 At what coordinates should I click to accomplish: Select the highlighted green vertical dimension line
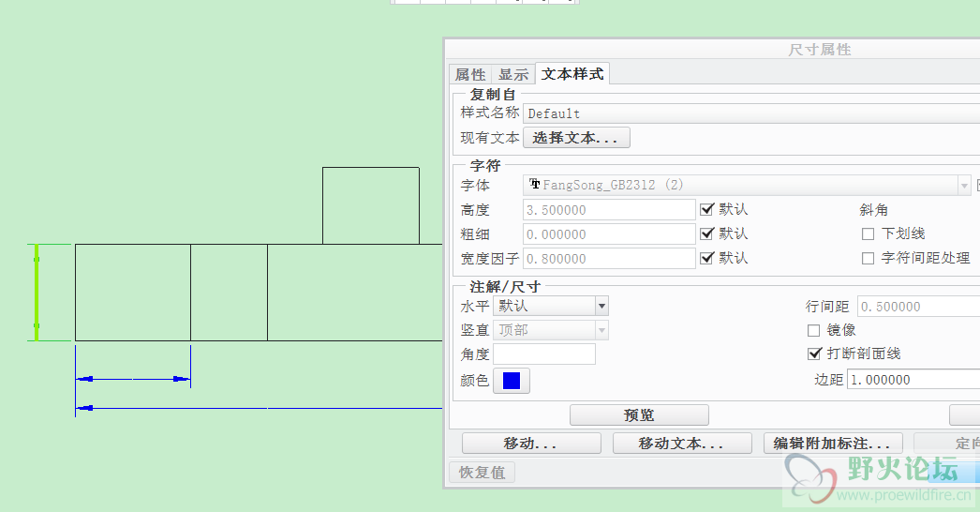point(37,293)
